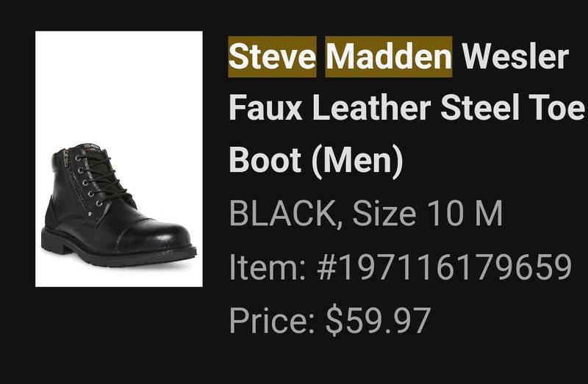This screenshot has height=384, width=588.
Task: Click the word Leather in product title
Action: point(371,107)
